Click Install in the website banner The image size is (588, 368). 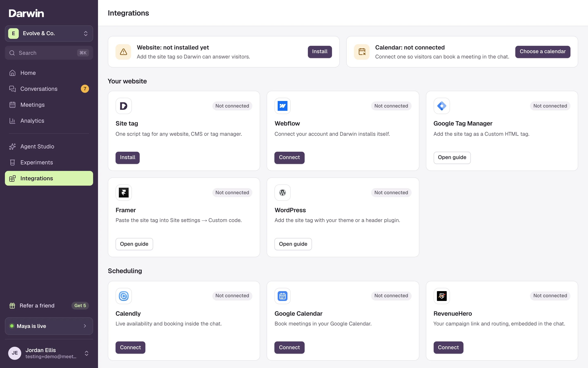(x=320, y=52)
